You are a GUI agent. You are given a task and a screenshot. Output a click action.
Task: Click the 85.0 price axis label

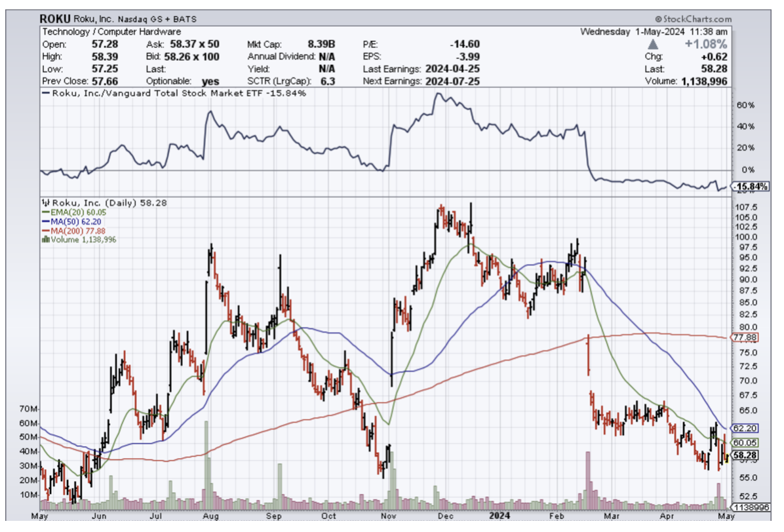click(748, 303)
